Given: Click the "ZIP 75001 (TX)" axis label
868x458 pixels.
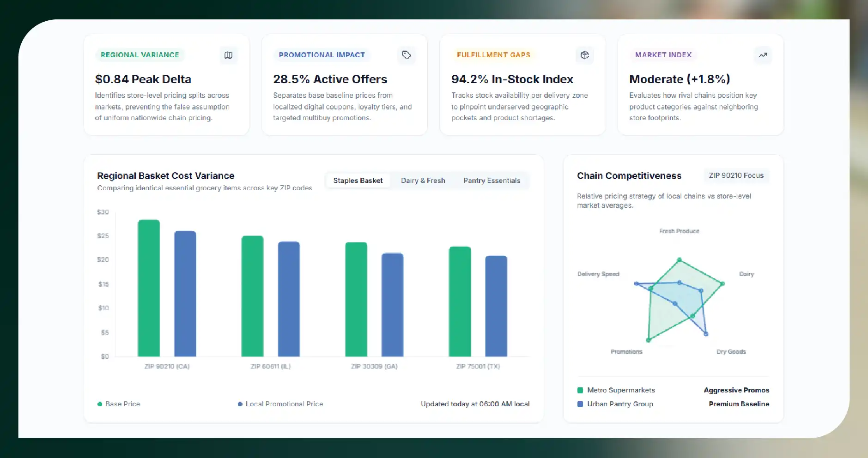Looking at the screenshot, I should 478,366.
